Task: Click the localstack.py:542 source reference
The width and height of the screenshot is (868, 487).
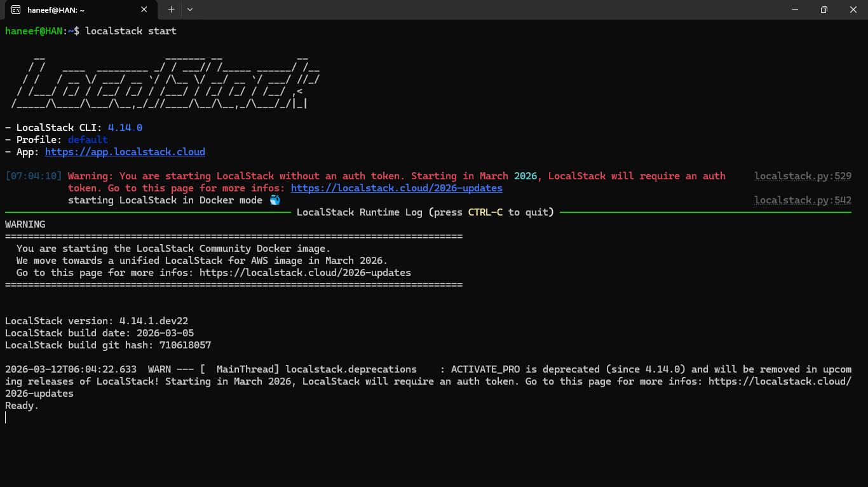Action: click(x=803, y=200)
